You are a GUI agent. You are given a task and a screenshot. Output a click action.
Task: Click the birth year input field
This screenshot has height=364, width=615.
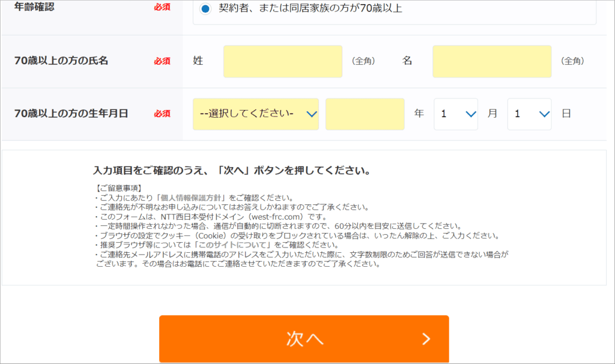click(365, 114)
